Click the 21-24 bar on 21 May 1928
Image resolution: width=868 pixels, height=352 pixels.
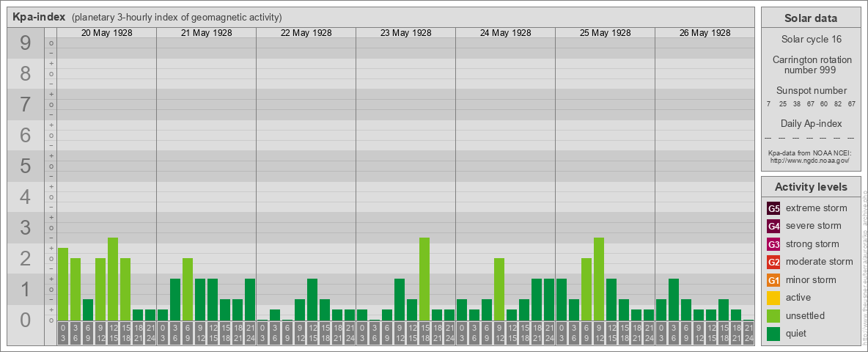pos(250,299)
